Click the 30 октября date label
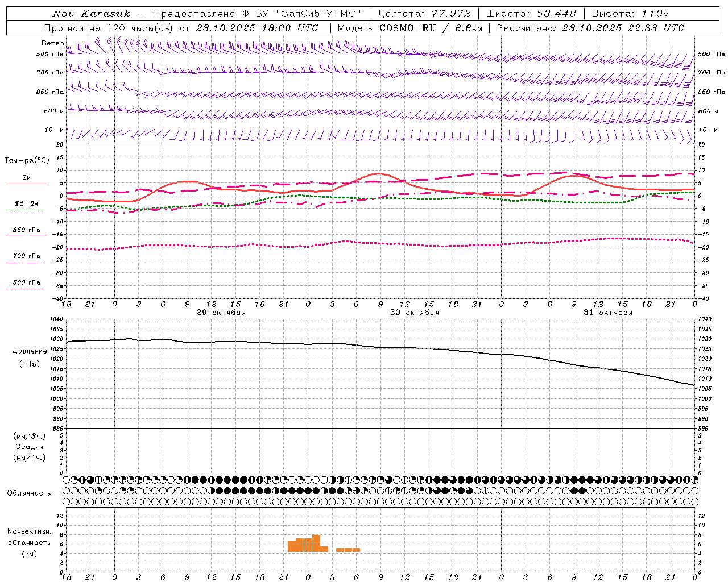 (x=415, y=313)
